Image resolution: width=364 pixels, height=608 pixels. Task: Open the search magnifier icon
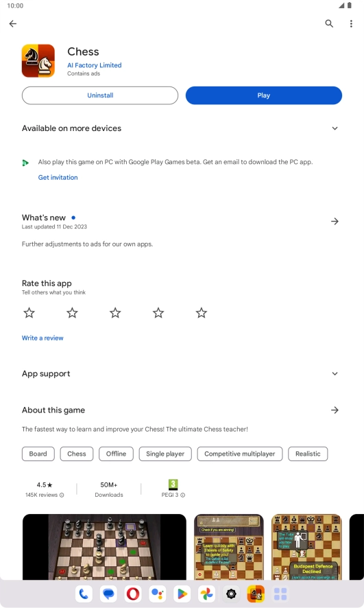(x=329, y=23)
